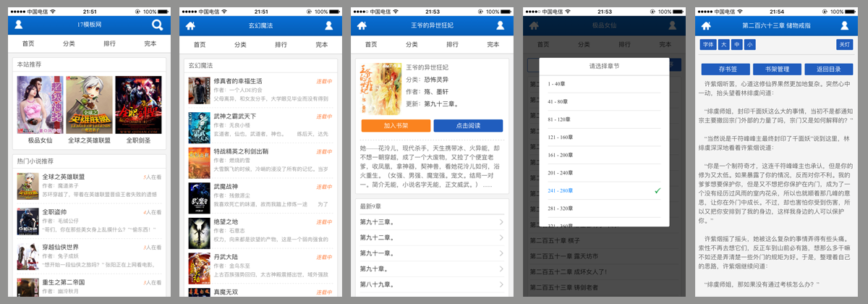Click 返回目录 button on reading screen
Viewport: 868px width, 304px height.
[829, 69]
